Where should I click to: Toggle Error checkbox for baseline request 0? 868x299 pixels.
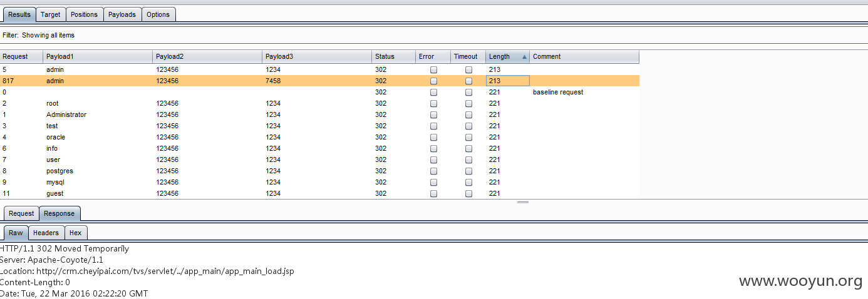(433, 93)
